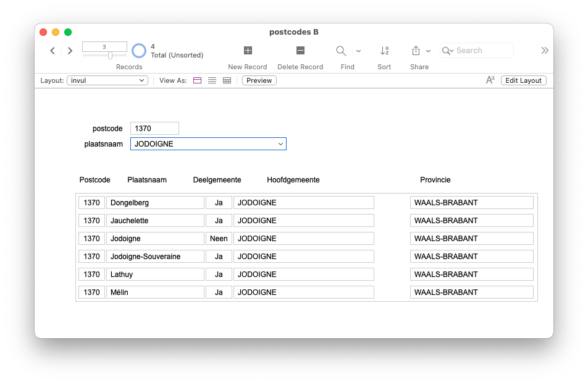
Task: Click the Edit Layout button
Action: click(x=523, y=80)
